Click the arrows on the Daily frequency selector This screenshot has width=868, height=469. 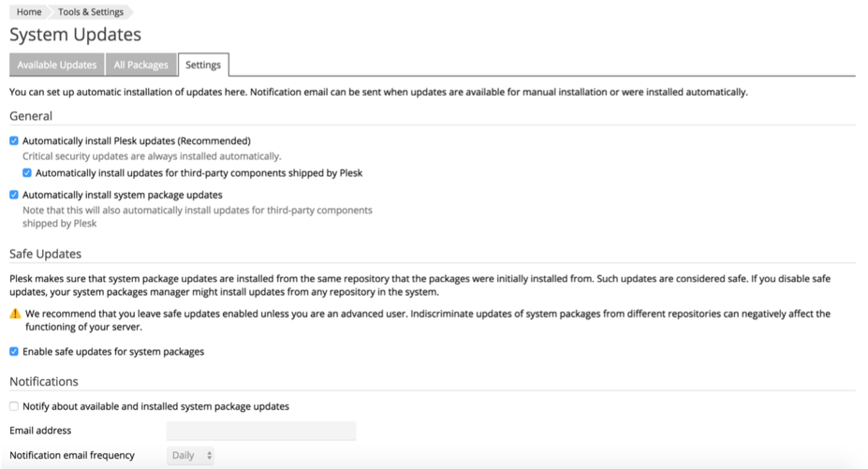[209, 456]
